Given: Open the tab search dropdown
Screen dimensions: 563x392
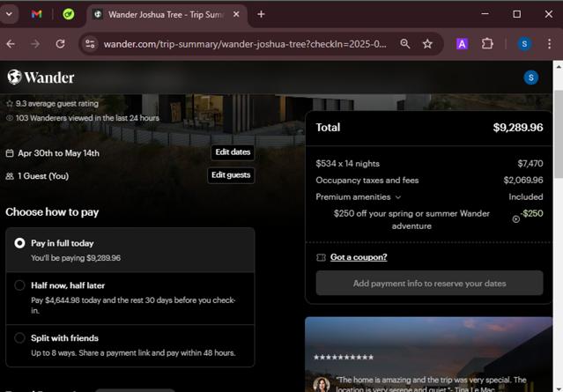Looking at the screenshot, I should tap(9, 14).
